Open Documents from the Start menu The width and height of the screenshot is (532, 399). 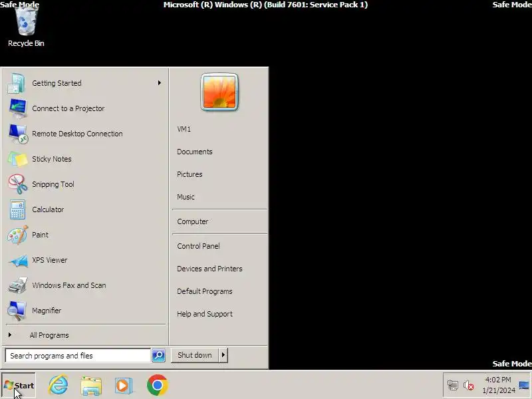click(x=195, y=152)
